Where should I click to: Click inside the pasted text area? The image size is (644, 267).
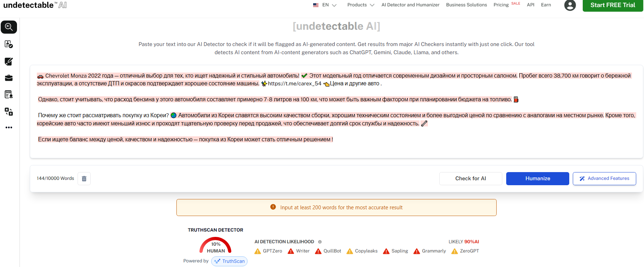336,149
